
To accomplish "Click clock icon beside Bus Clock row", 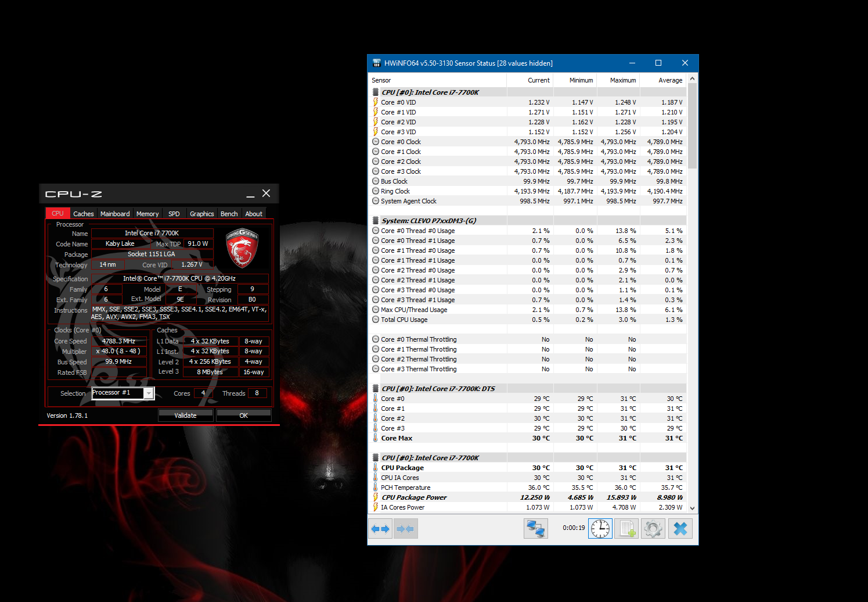I will click(376, 181).
